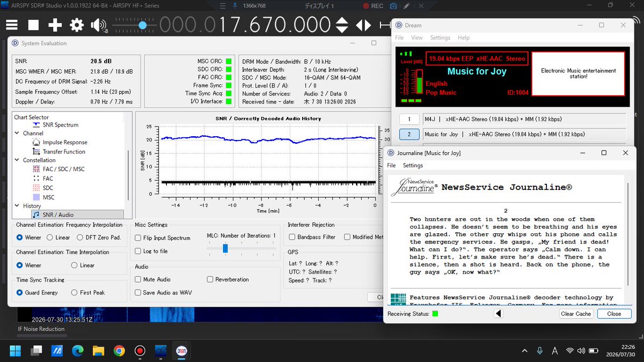Click the left/right step arrows icon next to frequency
The image size is (644, 362).
(363, 25)
